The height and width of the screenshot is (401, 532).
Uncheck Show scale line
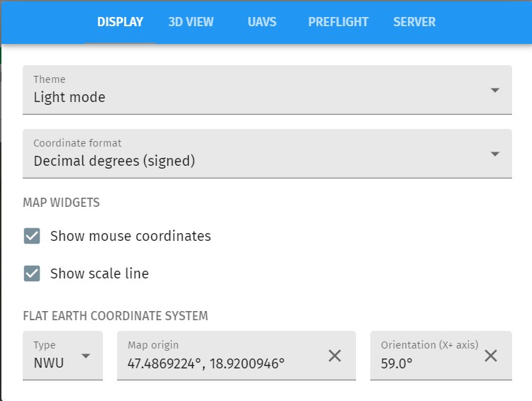click(32, 273)
